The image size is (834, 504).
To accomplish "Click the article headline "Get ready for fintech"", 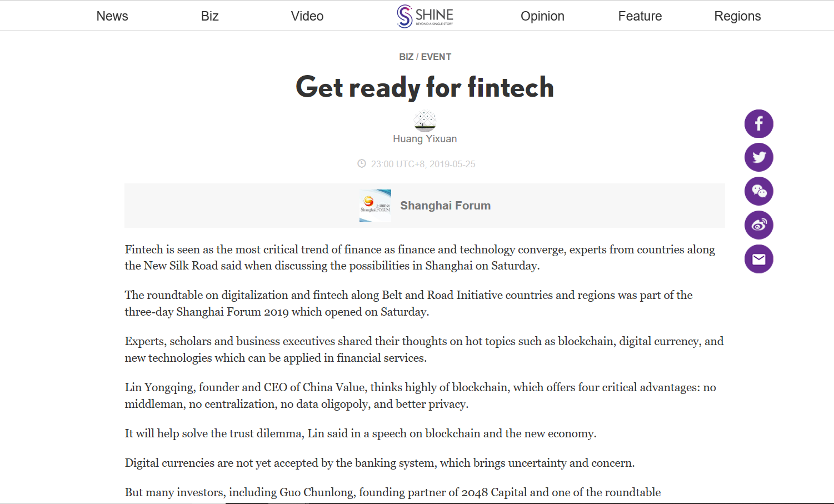I will 425,87.
